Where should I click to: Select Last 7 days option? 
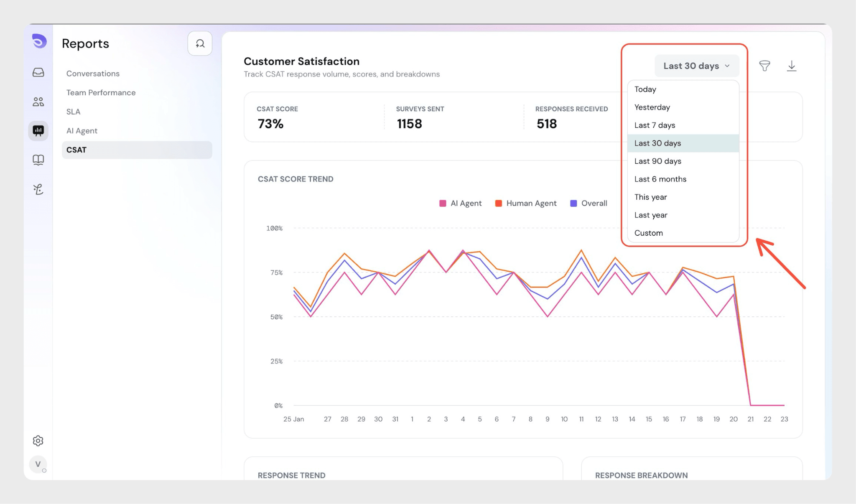click(x=655, y=125)
